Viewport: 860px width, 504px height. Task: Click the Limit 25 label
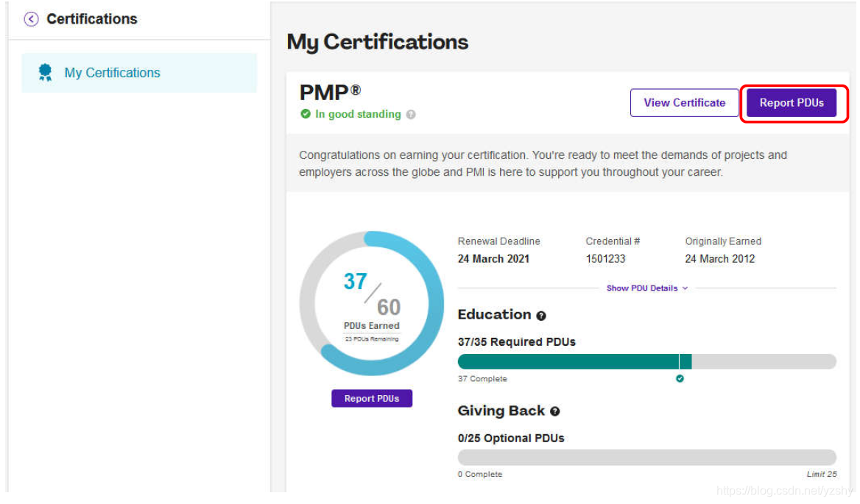(822, 475)
